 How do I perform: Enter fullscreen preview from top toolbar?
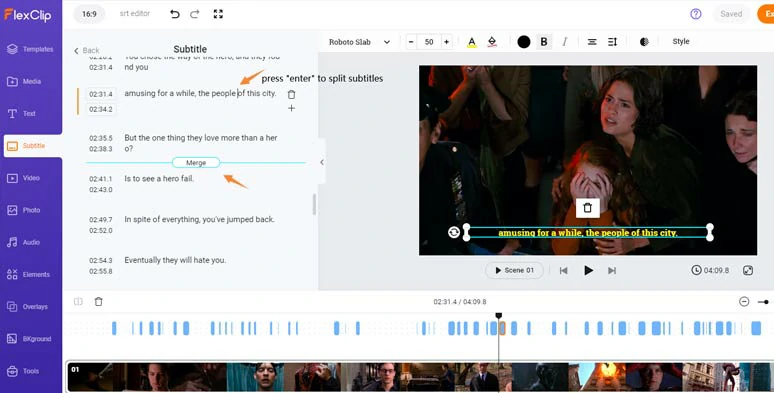(x=218, y=14)
